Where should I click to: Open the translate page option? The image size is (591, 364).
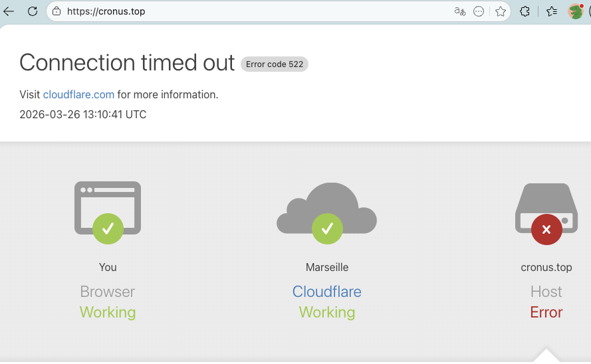point(459,11)
